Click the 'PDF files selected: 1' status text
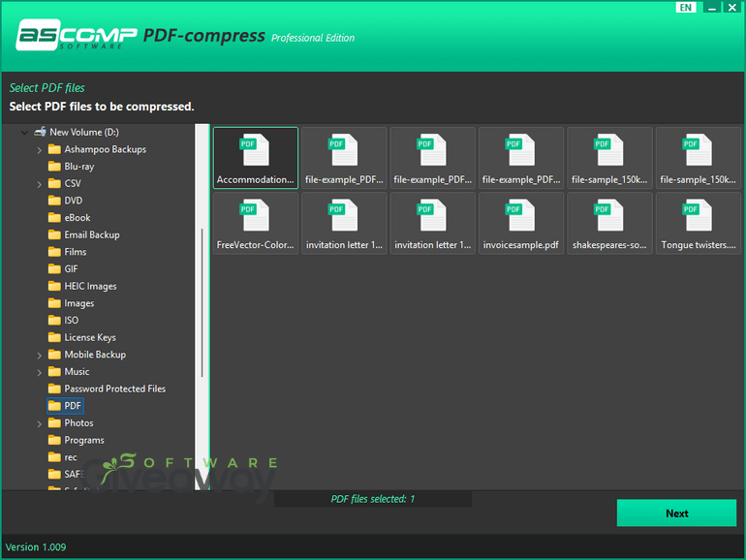Viewport: 746px width, 560px height. [373, 499]
